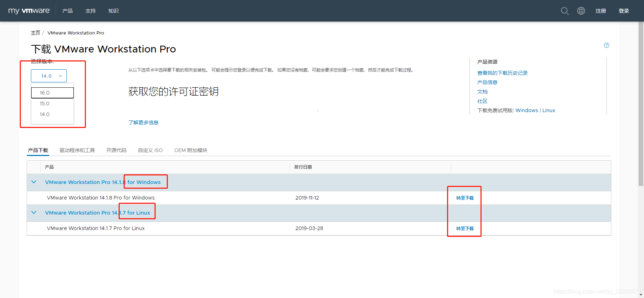Click the scrollbar down arrow
Image resolution: width=644 pixels, height=298 pixels.
[x=641, y=295]
